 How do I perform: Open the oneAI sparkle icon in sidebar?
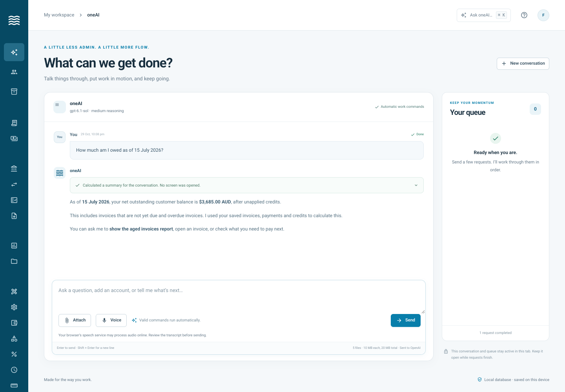[14, 52]
